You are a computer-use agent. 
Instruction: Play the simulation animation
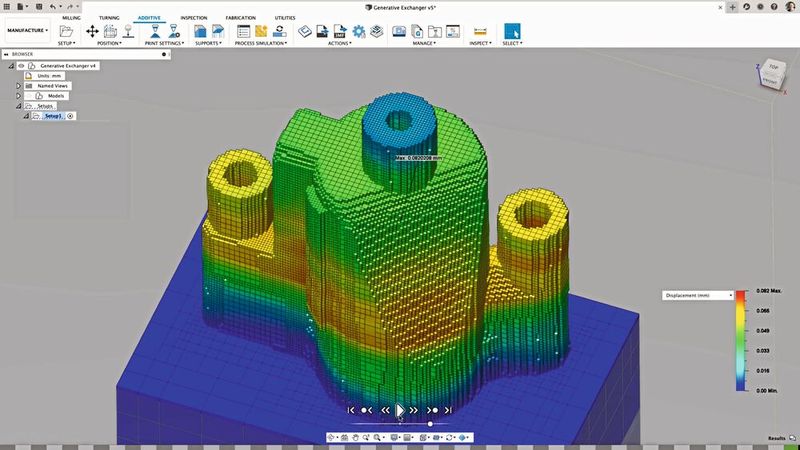[399, 410]
